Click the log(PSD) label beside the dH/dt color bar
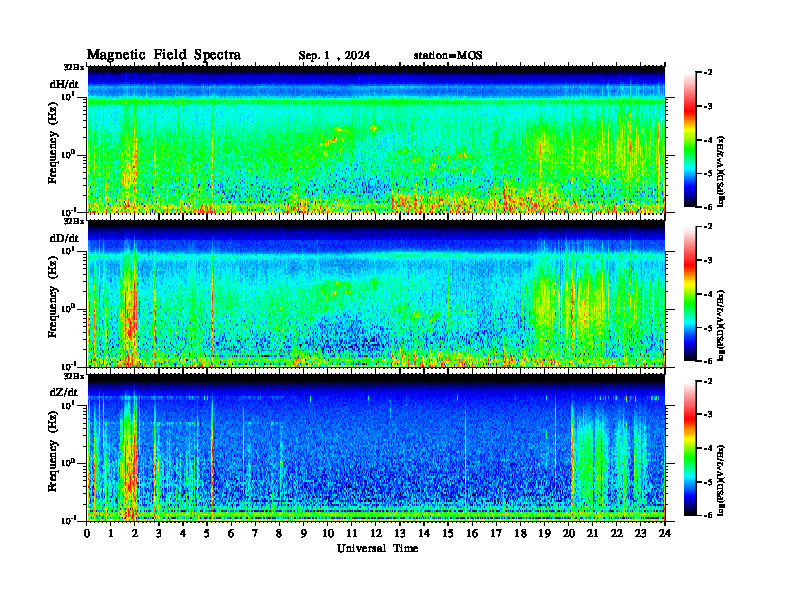792x612 pixels. [721, 172]
